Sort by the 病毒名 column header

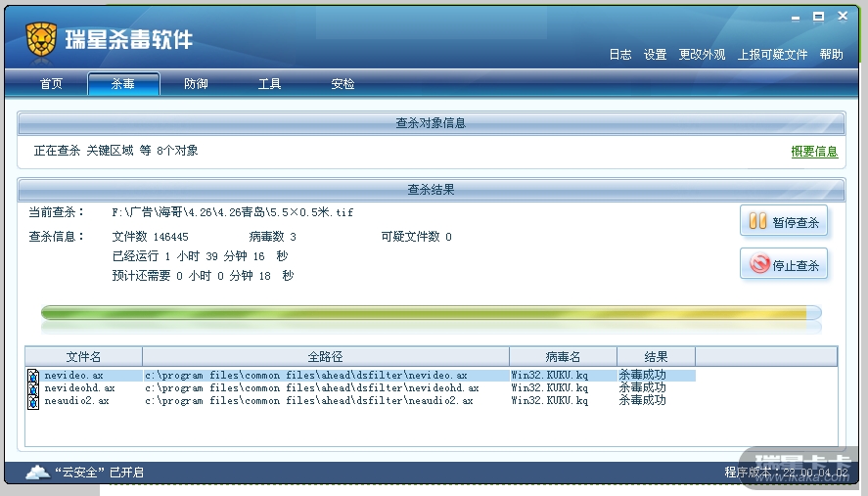click(x=563, y=356)
